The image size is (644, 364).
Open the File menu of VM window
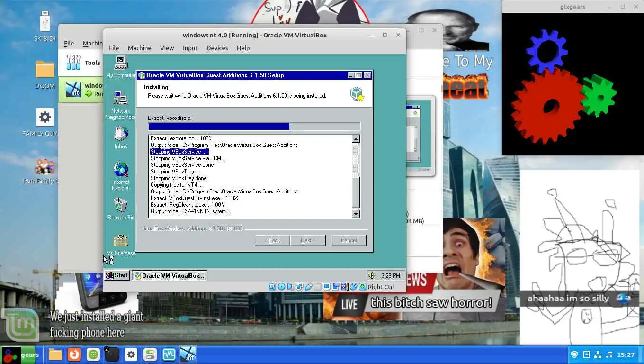114,48
